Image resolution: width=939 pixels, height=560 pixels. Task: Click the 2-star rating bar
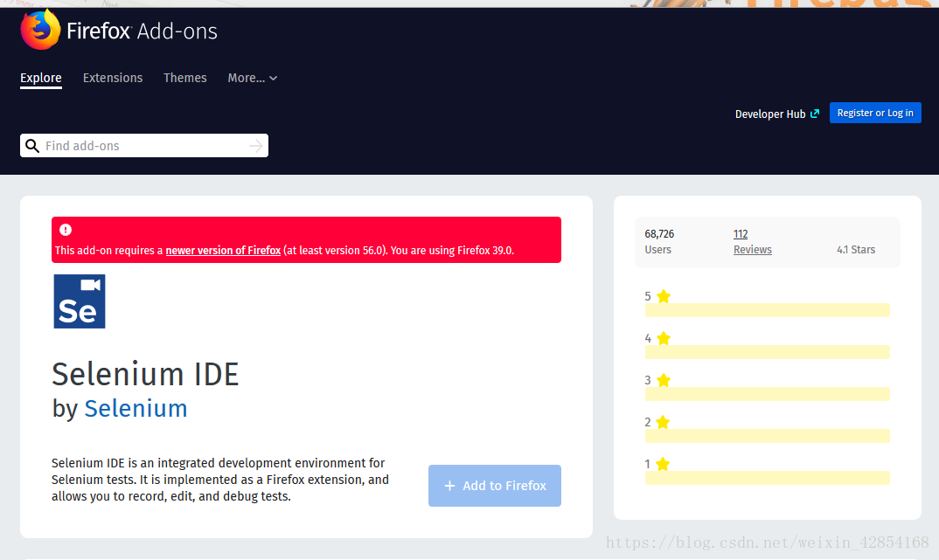click(767, 436)
